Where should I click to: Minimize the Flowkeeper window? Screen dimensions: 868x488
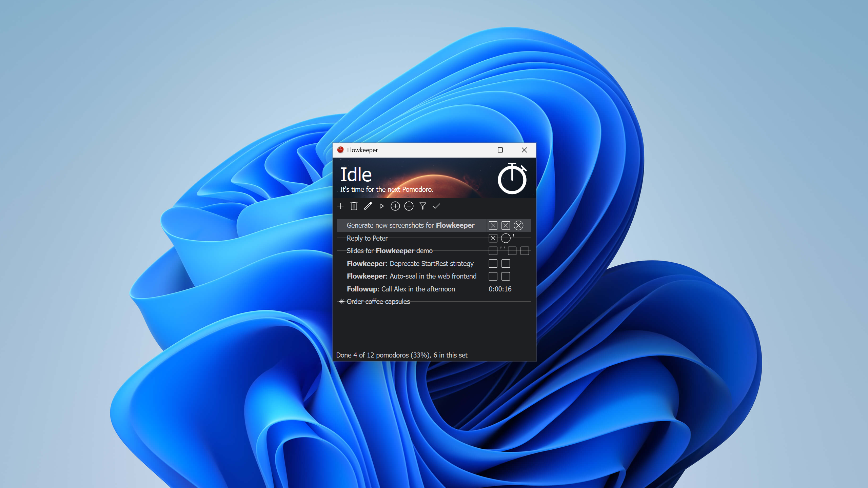point(477,150)
